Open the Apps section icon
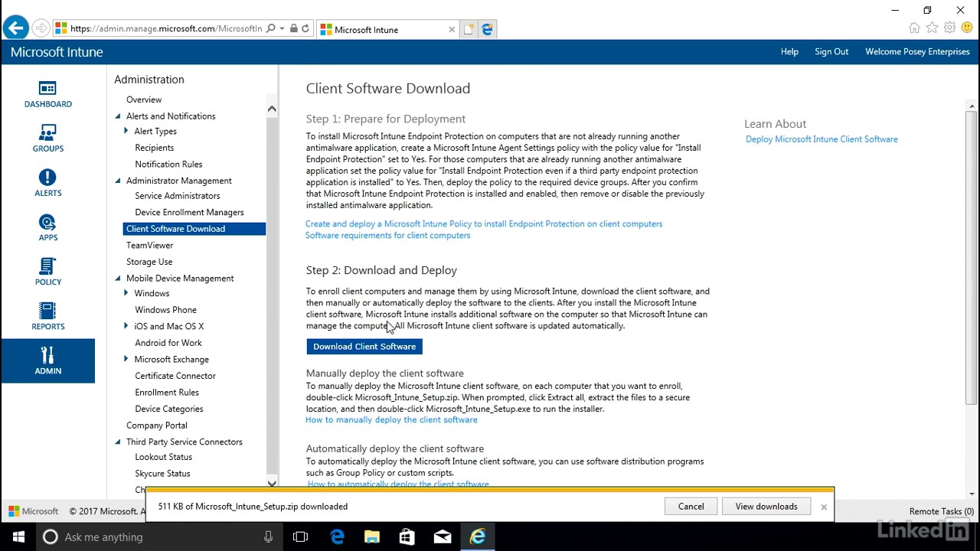The height and width of the screenshot is (551, 980). [47, 228]
